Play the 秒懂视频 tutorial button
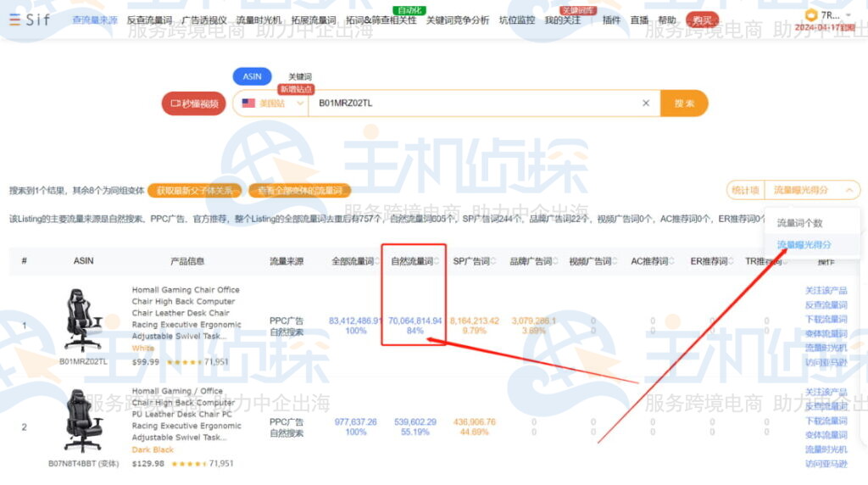Screen dimensions: 868x485 coord(194,103)
